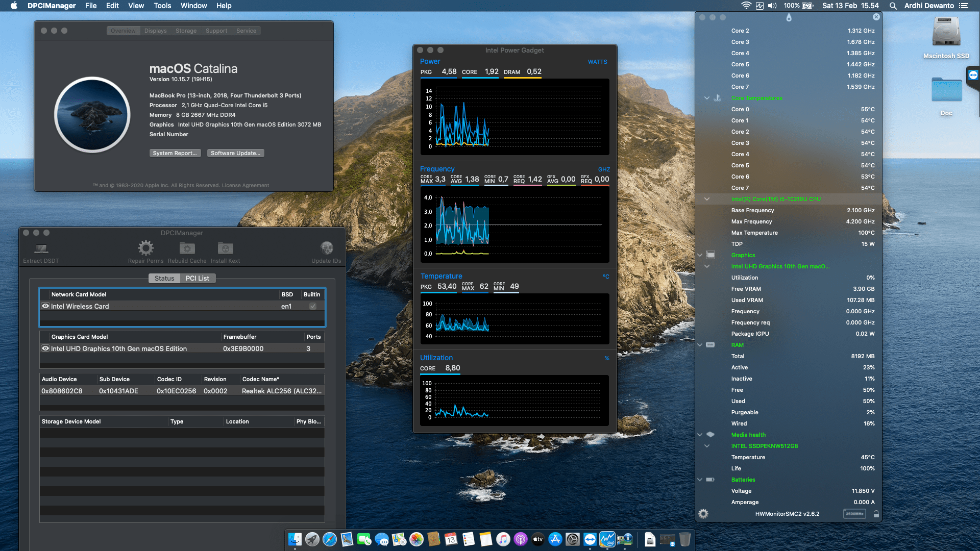Image resolution: width=980 pixels, height=551 pixels.
Task: Click the droplet icon atop HWMonitor panel
Action: [x=789, y=17]
